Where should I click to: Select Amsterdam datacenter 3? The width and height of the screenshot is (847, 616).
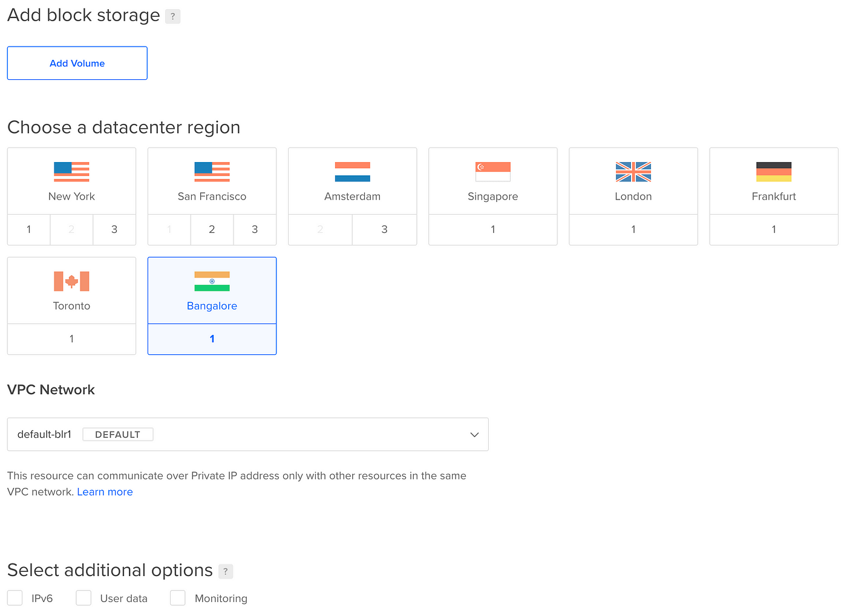click(384, 229)
